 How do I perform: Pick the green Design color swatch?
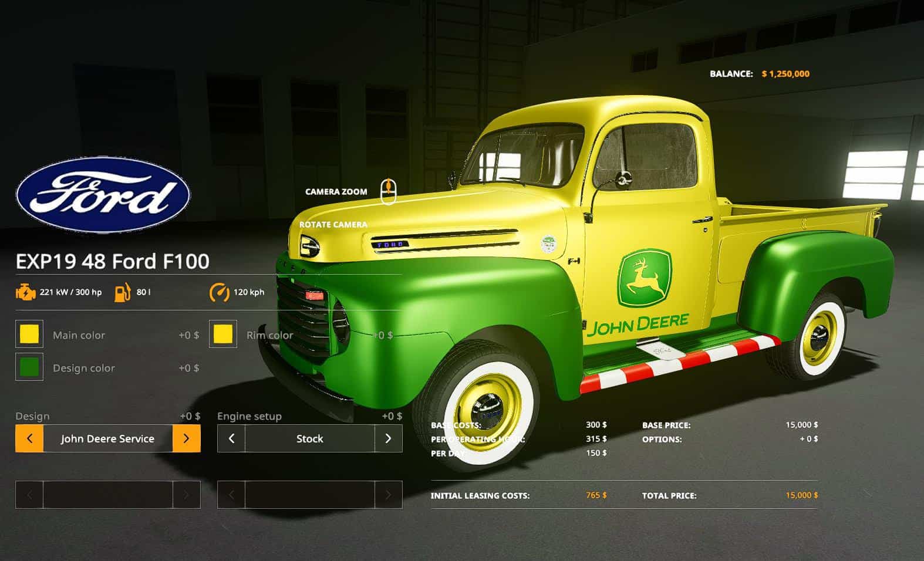29,367
